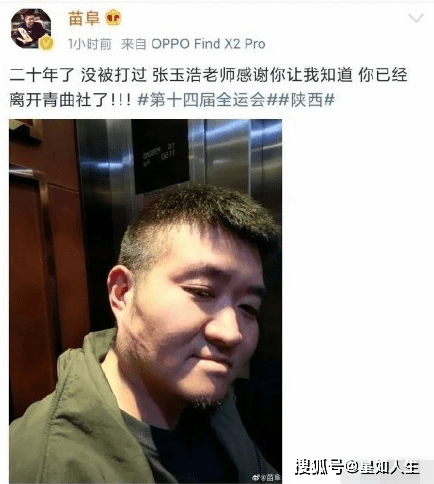Click "没被打过" in the post text
Viewport: 434px width, 484px height.
[x=113, y=75]
